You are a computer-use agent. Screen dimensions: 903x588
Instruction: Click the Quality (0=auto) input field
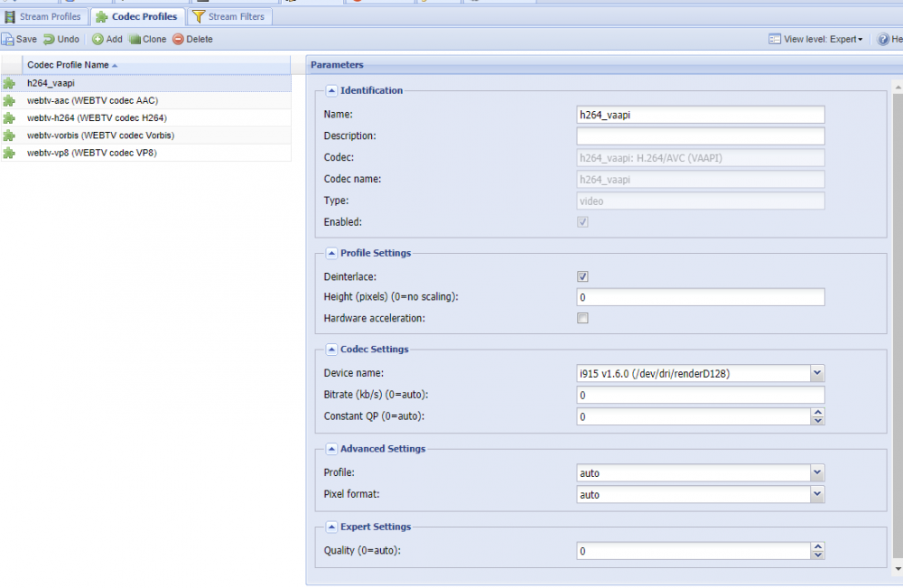tap(694, 551)
